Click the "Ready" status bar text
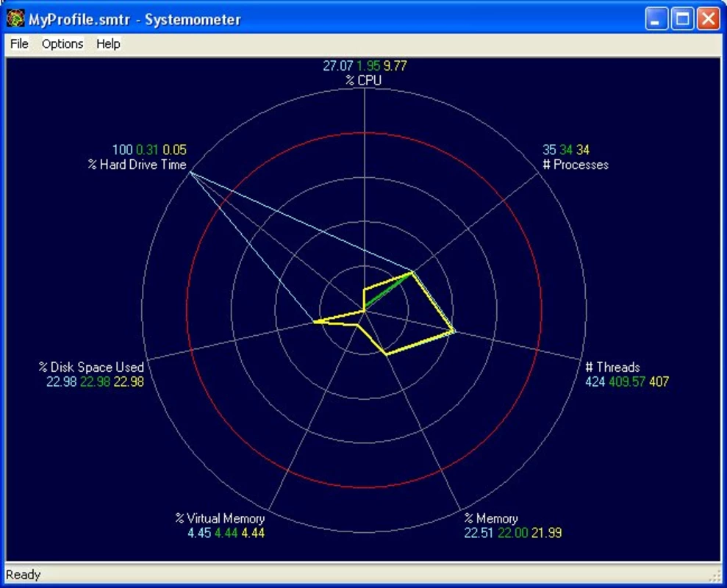727x588 pixels. [x=24, y=575]
